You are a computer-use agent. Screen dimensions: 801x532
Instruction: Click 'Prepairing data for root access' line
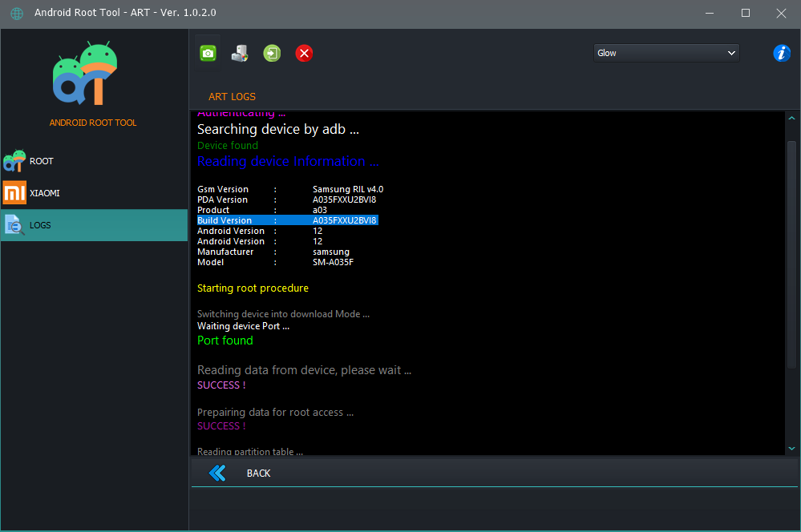(x=275, y=413)
